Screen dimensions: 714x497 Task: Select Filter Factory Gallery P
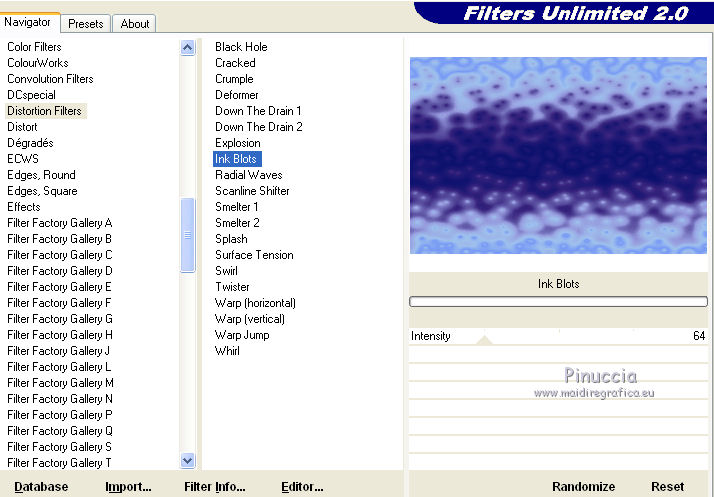pyautogui.click(x=60, y=415)
